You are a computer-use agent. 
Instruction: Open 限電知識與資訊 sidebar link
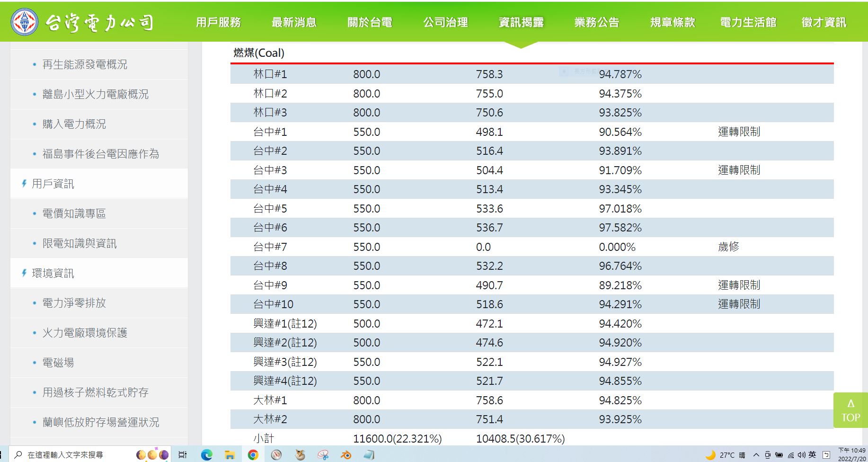click(x=79, y=243)
